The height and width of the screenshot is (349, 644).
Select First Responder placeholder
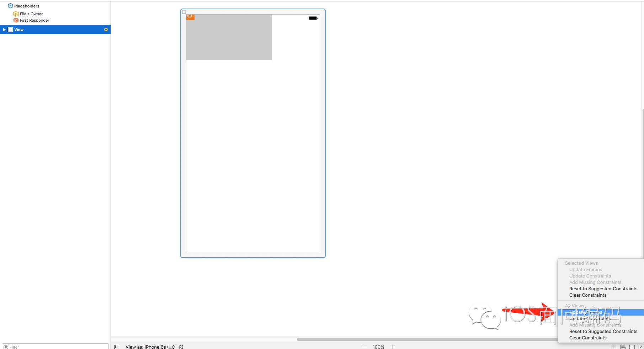[34, 20]
